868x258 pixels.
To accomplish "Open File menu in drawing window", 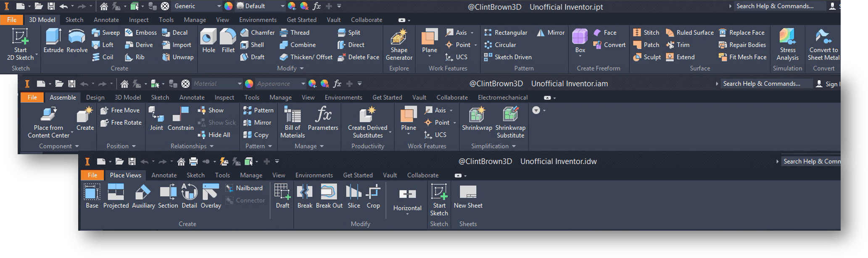I will [x=92, y=175].
